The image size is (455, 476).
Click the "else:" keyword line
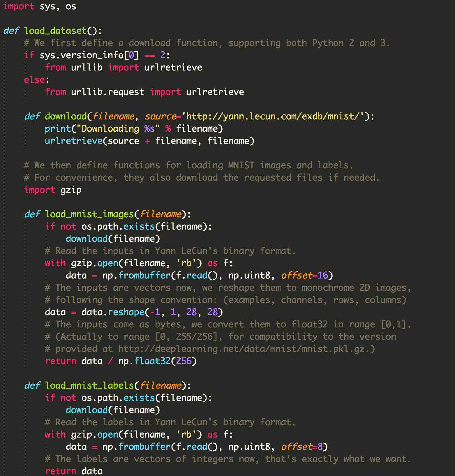pos(37,80)
